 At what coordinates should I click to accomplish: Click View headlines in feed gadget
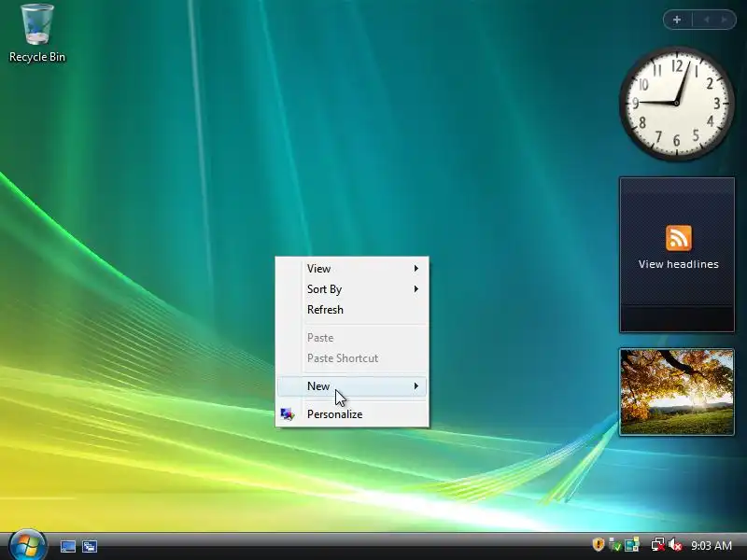click(x=679, y=264)
